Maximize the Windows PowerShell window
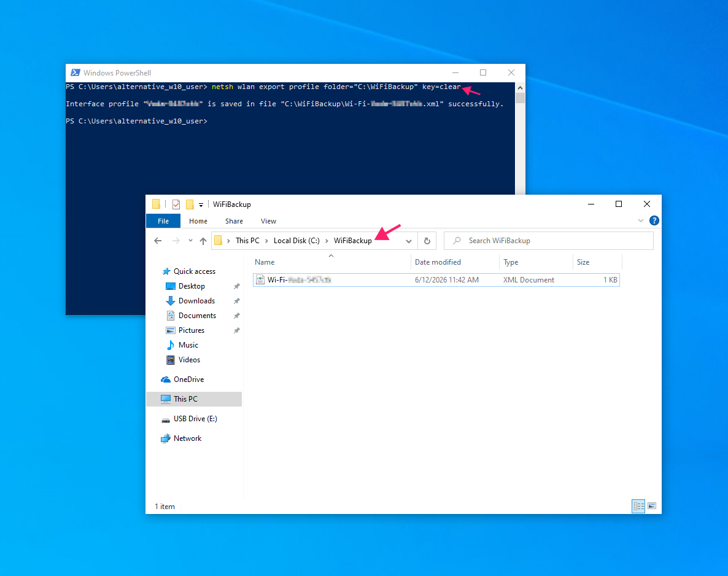This screenshot has width=728, height=576. (x=483, y=72)
